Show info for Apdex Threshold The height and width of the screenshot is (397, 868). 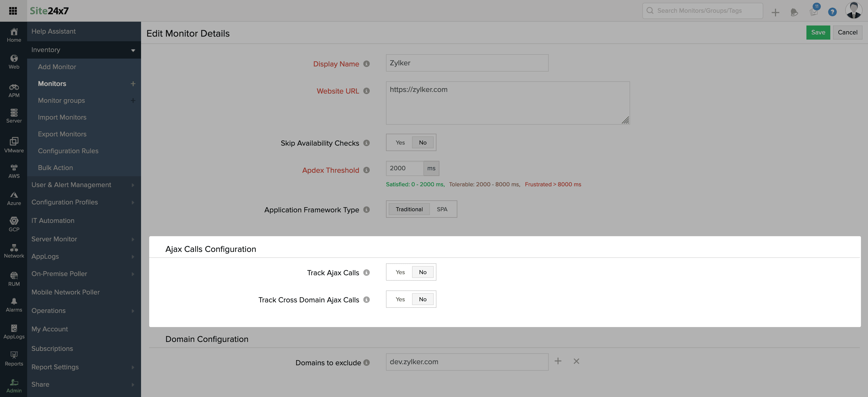367,170
